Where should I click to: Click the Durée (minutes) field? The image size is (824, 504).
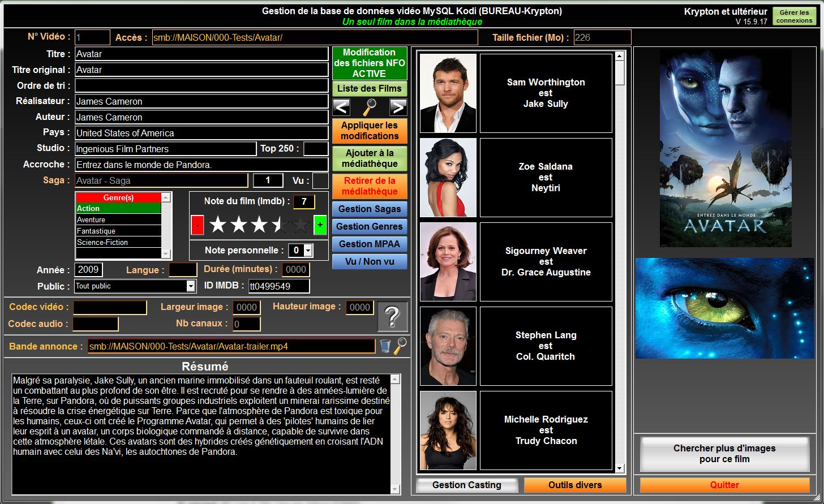(295, 270)
